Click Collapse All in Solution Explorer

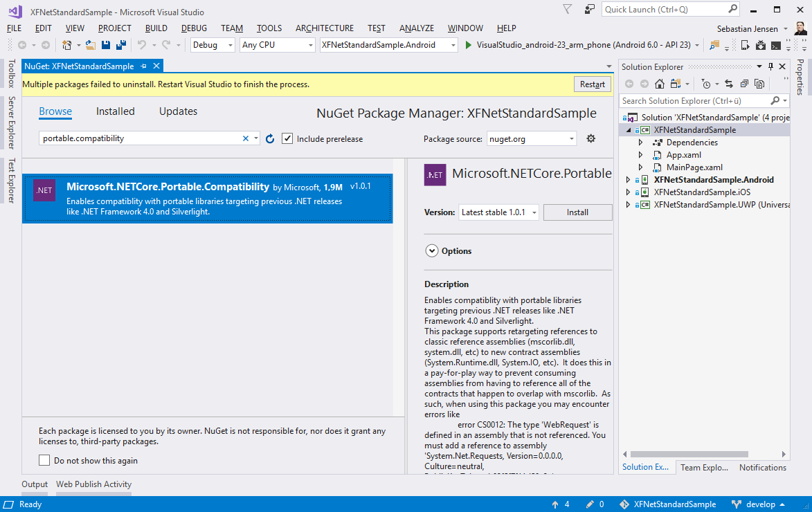click(744, 84)
